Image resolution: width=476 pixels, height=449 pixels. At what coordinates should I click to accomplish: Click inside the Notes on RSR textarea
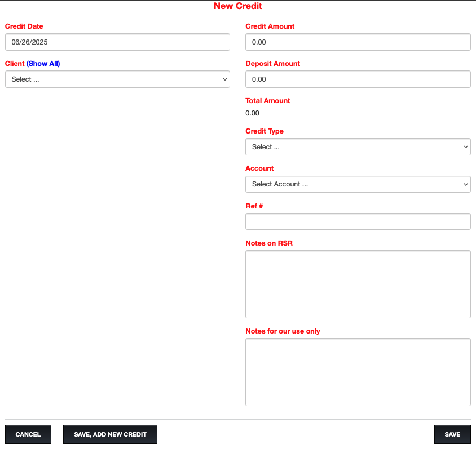(358, 284)
